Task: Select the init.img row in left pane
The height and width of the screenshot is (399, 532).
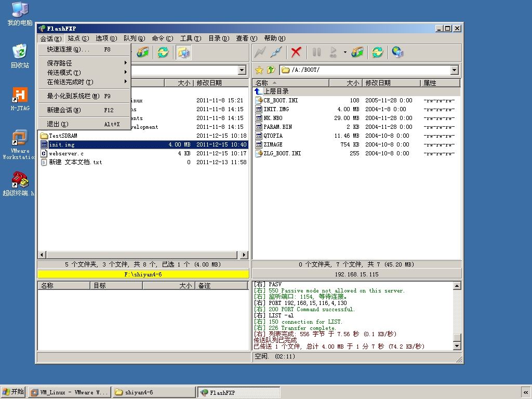Action: coord(144,144)
